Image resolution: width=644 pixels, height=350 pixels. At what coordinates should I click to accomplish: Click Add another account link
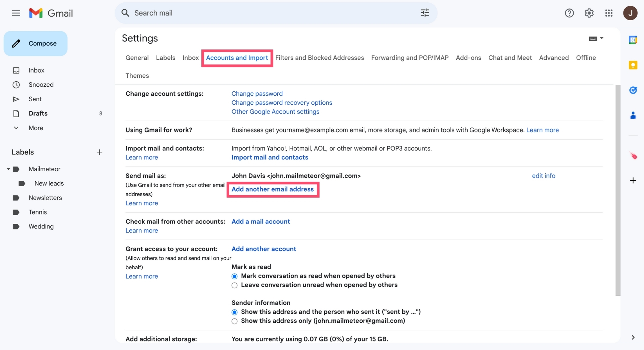click(x=263, y=249)
